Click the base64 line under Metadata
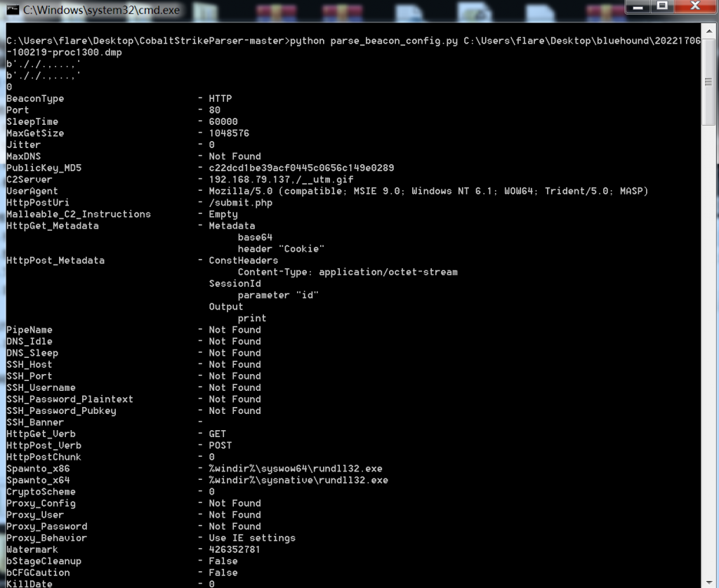The image size is (719, 588). [x=255, y=237]
